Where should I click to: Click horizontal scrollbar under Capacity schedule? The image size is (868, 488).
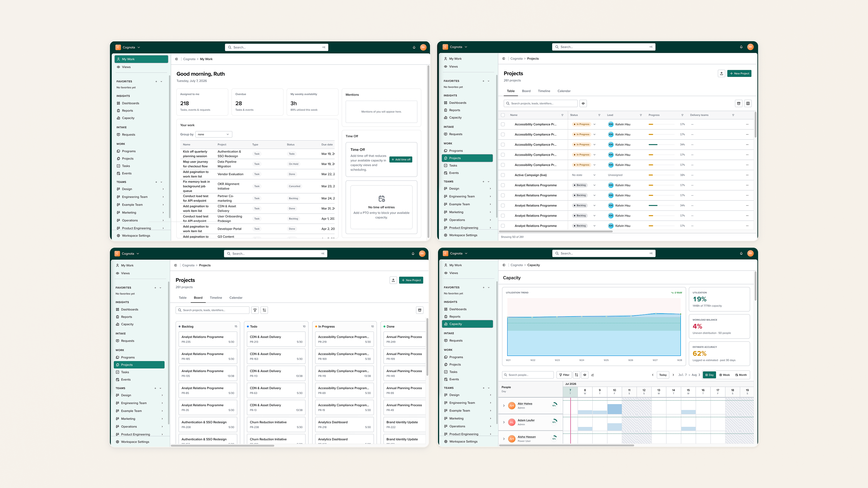pos(566,445)
